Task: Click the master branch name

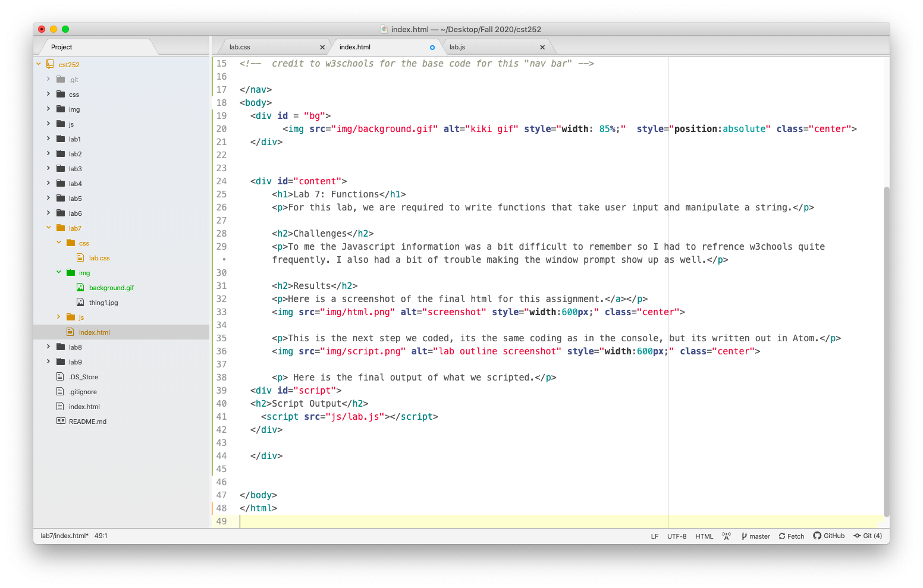Action: click(759, 536)
